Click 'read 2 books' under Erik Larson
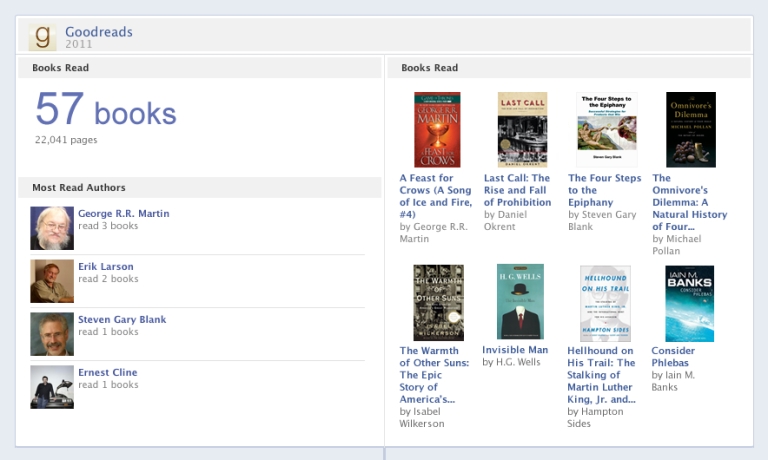Image resolution: width=768 pixels, height=460 pixels. 108,279
